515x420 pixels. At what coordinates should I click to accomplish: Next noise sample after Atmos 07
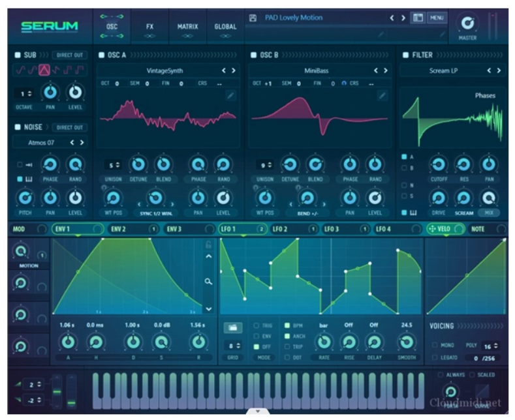point(82,142)
